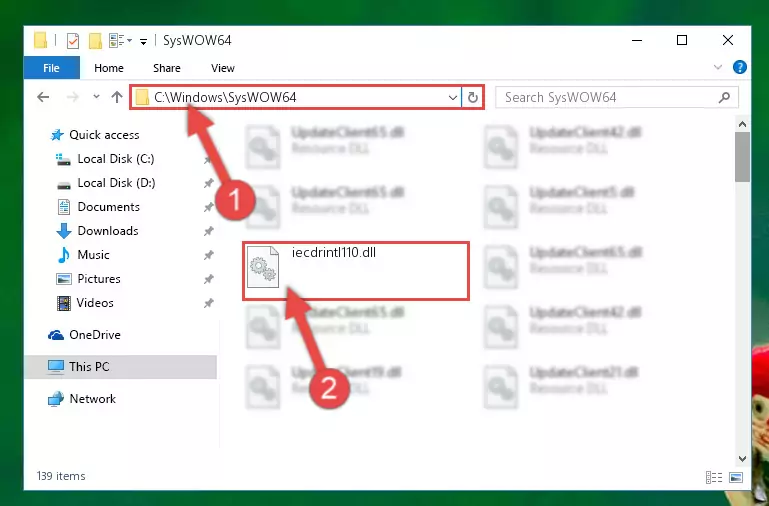Go back with the left arrow
The height and width of the screenshot is (506, 769).
(43, 97)
